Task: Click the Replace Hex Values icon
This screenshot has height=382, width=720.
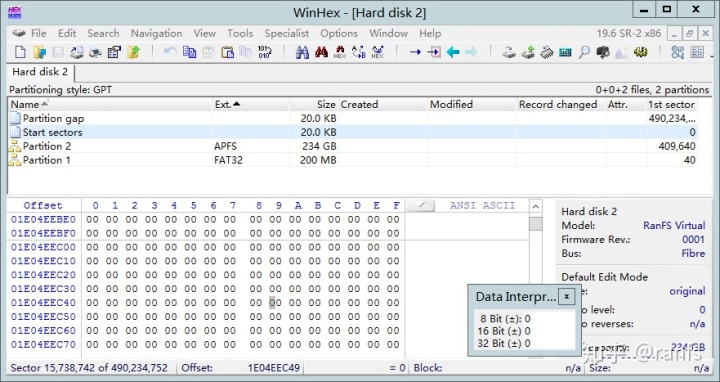Action: point(377,52)
